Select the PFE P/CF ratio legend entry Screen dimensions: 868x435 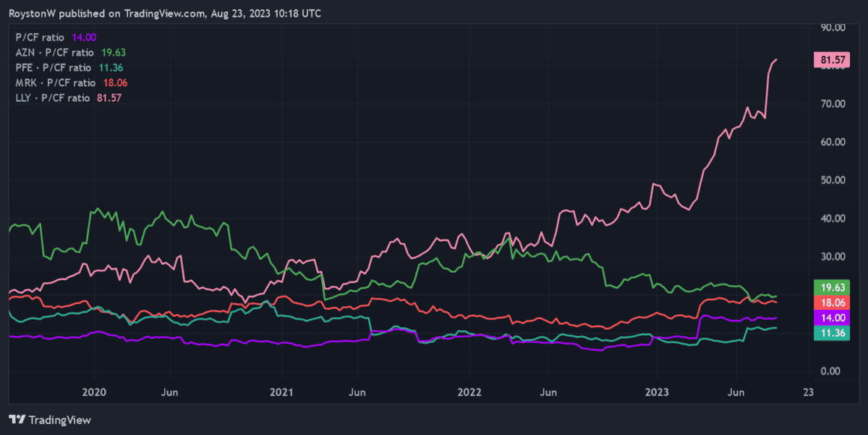[x=68, y=67]
